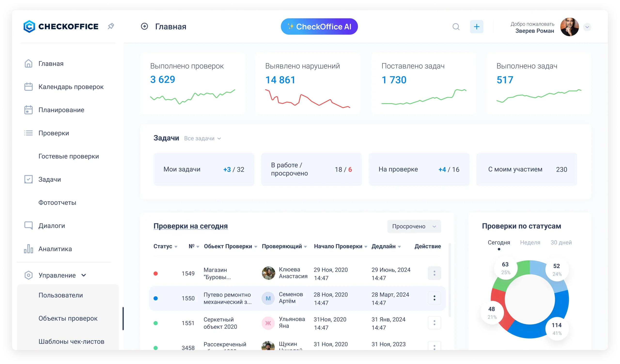The width and height of the screenshot is (620, 364).
Task: Collapse the Управление section
Action: pos(84,275)
